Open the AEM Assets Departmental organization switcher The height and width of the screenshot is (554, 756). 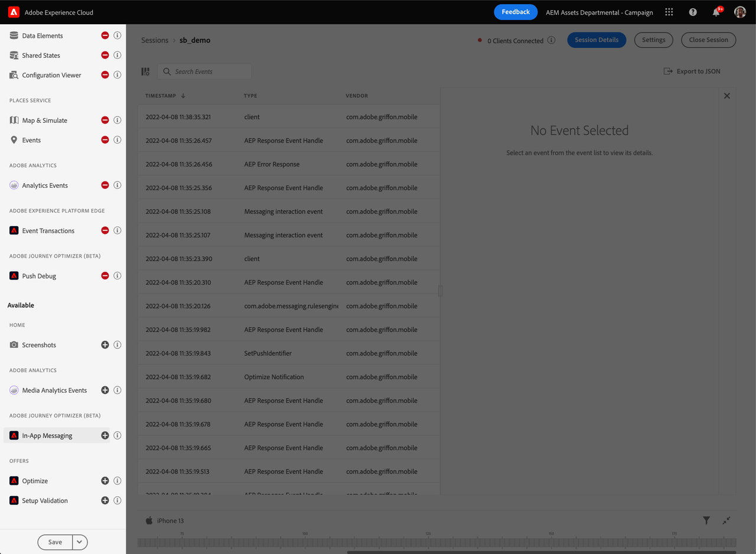599,12
